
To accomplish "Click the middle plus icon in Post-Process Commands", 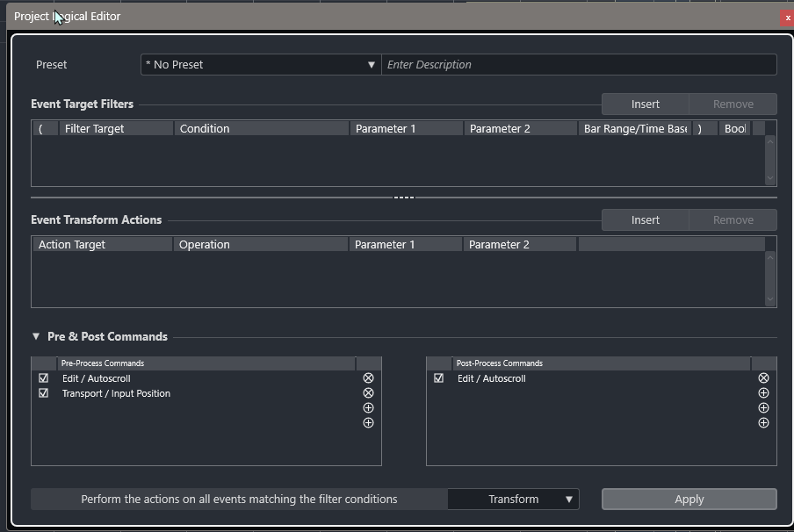I will click(763, 408).
